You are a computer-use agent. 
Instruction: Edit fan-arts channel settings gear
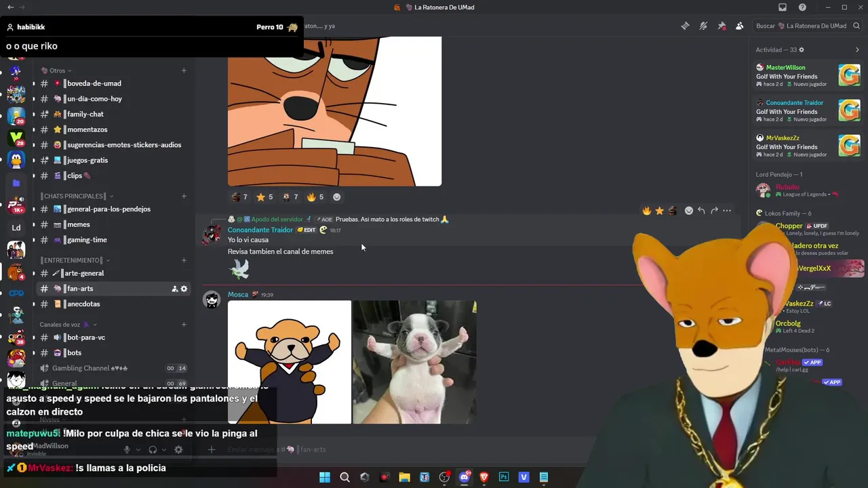click(184, 289)
